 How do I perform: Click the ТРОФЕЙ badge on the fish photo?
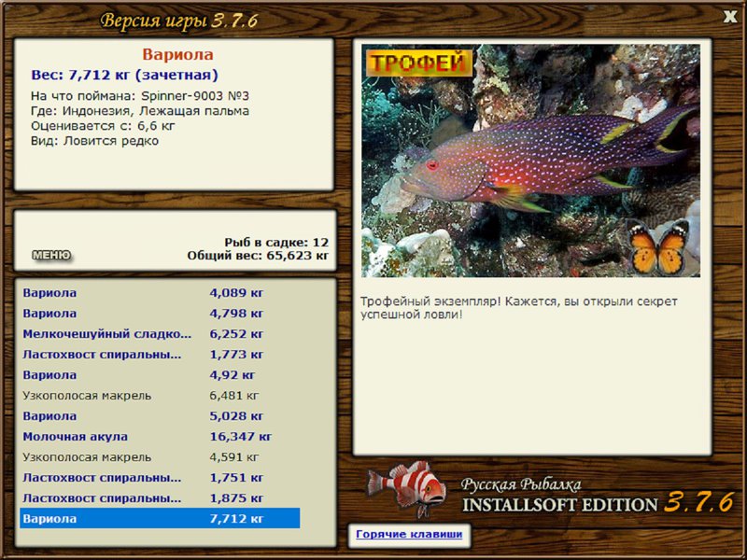[x=418, y=63]
